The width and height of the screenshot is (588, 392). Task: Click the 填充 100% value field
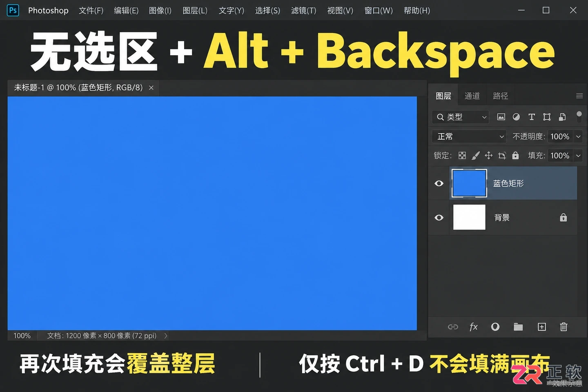560,156
